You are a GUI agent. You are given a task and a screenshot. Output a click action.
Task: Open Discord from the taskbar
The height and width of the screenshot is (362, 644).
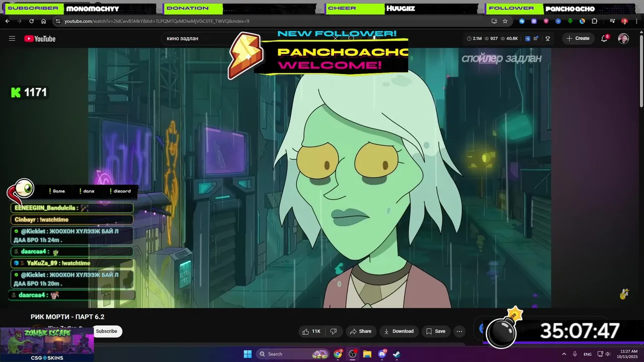(x=382, y=354)
